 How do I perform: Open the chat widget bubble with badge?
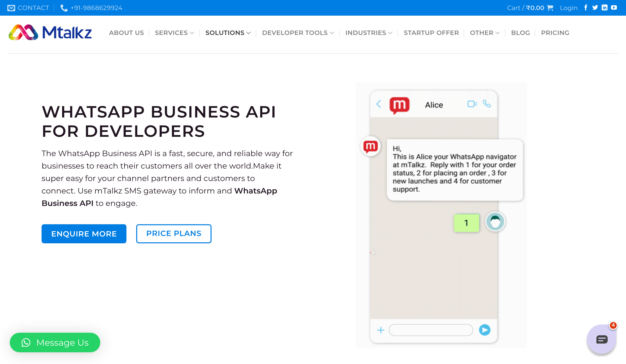[601, 339]
